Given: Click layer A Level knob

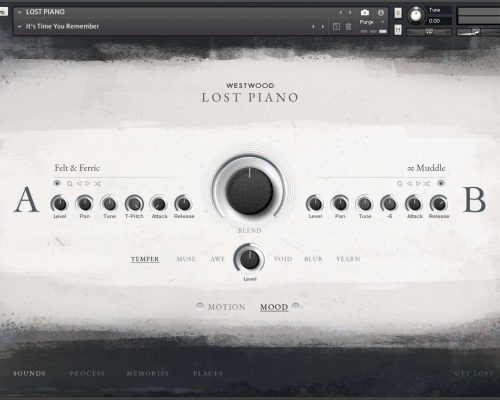Looking at the screenshot, I should click(60, 204).
